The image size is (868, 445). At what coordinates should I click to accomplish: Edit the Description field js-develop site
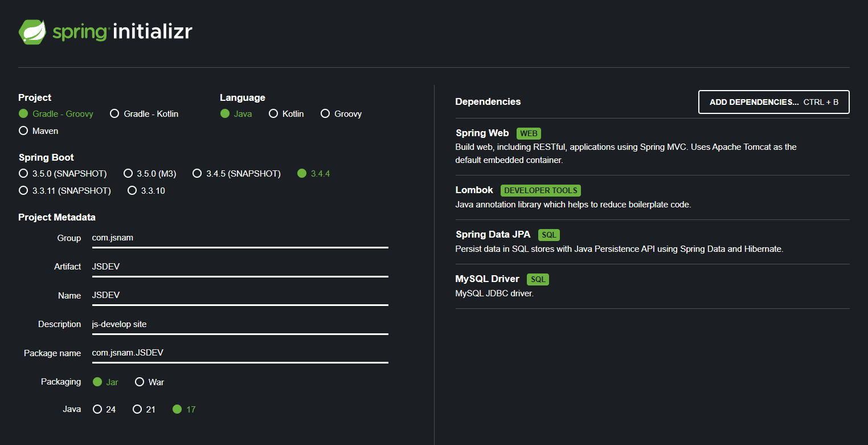(x=240, y=324)
